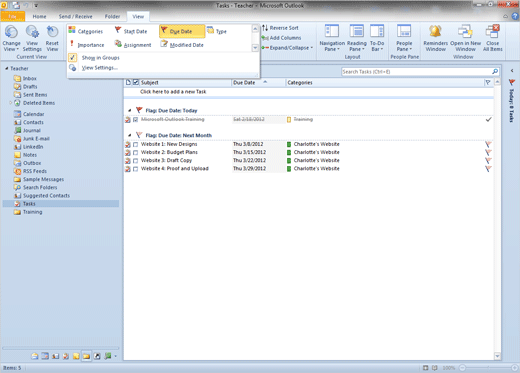This screenshot has width=520, height=373.
Task: Open View Settings in ribbon
Action: pos(32,38)
